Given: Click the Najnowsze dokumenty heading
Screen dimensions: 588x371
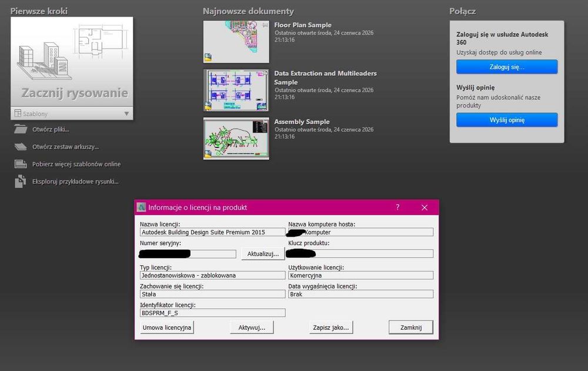Looking at the screenshot, I should (248, 11).
